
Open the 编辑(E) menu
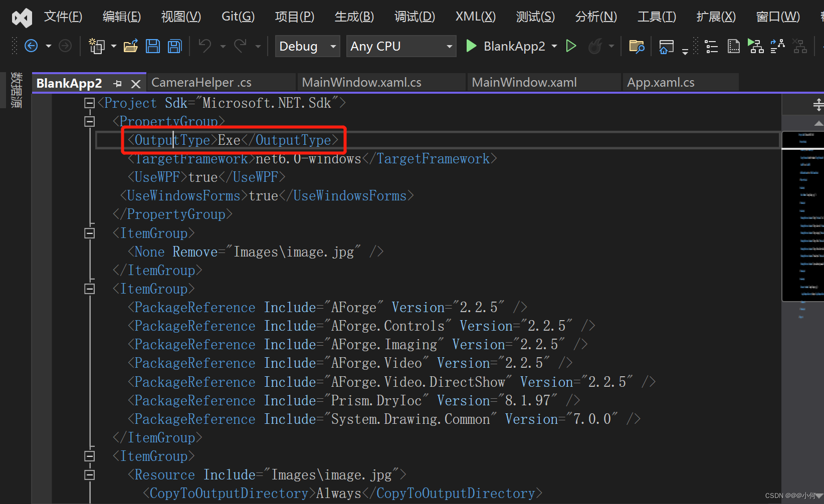122,17
